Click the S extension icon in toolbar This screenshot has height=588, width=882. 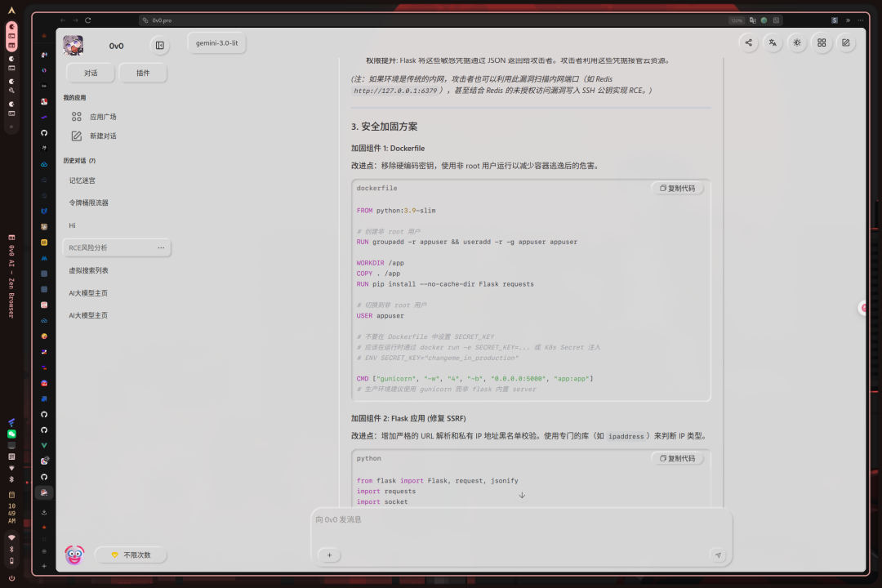click(835, 20)
